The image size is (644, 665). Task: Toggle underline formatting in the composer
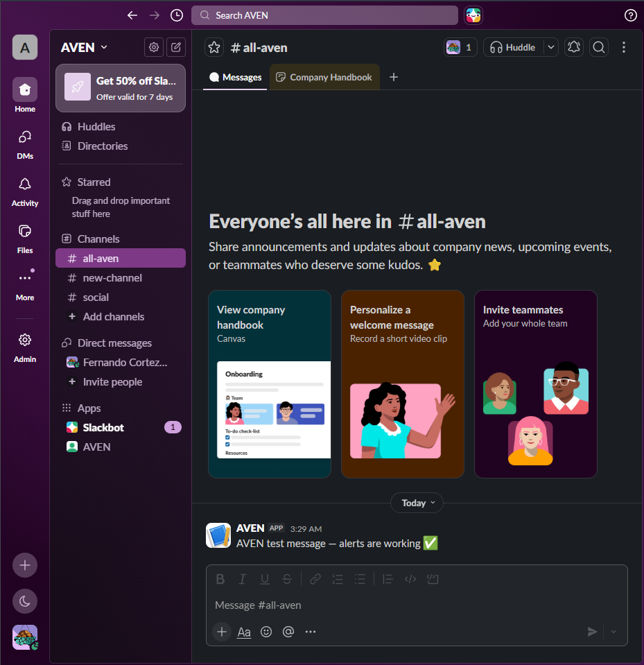(265, 579)
